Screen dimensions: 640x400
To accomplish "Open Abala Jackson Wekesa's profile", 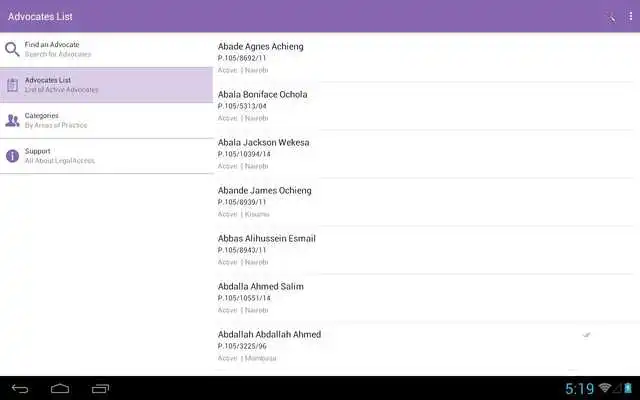I will click(x=424, y=154).
